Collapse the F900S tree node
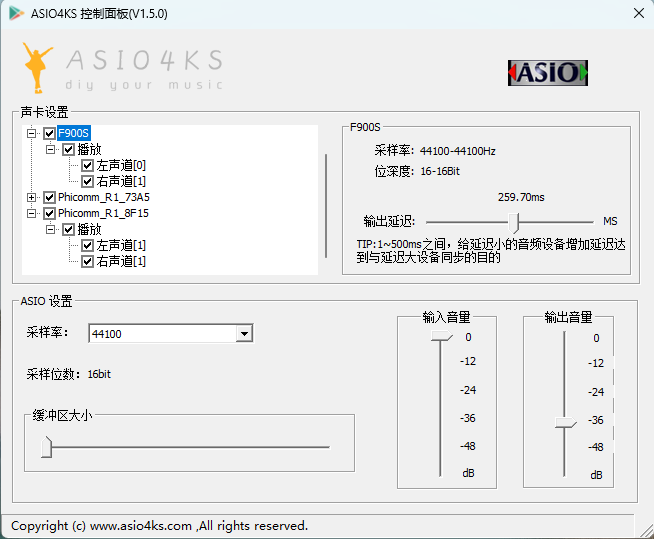This screenshot has height=539, width=654. pyautogui.click(x=31, y=133)
